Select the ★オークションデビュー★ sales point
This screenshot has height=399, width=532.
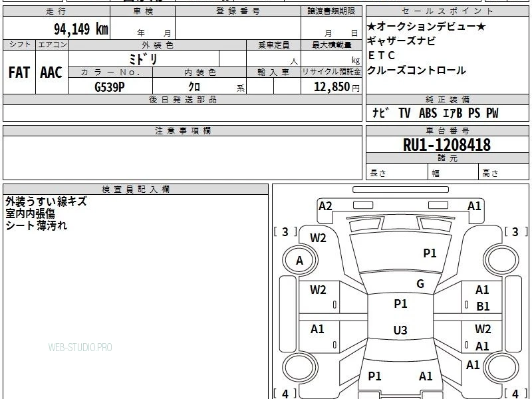[426, 26]
